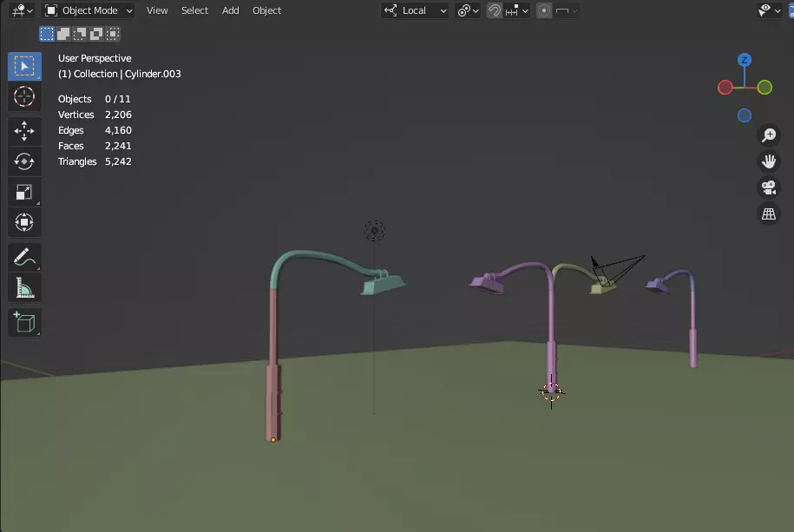794x532 pixels.
Task: Click the blue negative Z gizmo handle
Action: click(744, 115)
